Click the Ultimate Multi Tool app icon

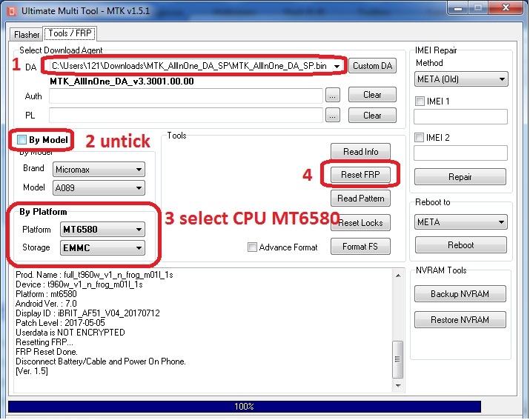pyautogui.click(x=12, y=11)
